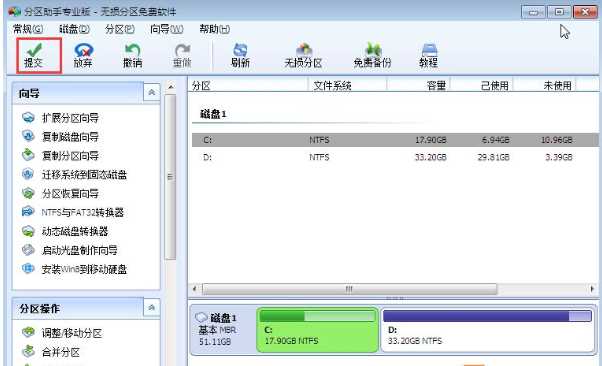Click the 刷新 refresh icon
The image size is (602, 366).
(x=240, y=50)
